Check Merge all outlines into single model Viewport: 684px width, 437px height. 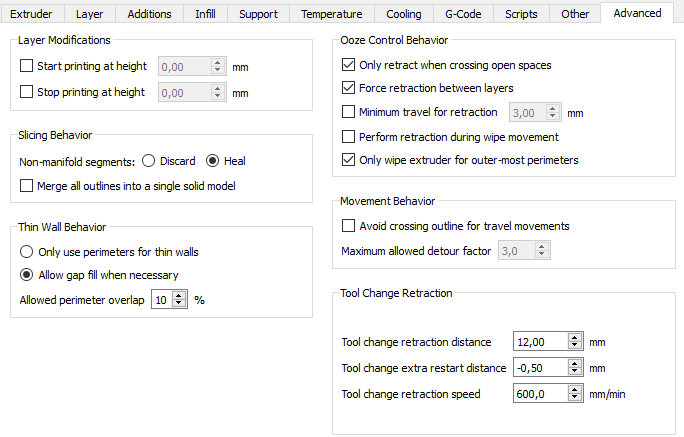point(27,185)
